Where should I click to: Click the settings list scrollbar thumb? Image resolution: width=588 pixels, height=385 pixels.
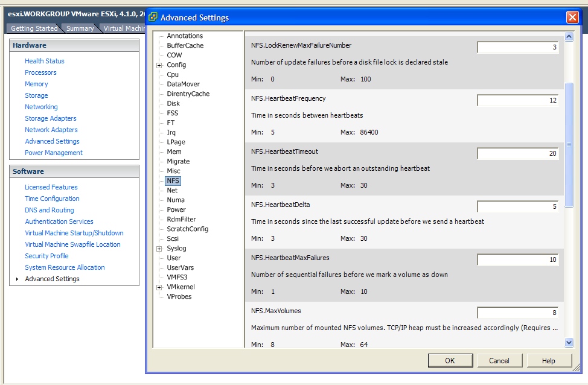(x=569, y=144)
